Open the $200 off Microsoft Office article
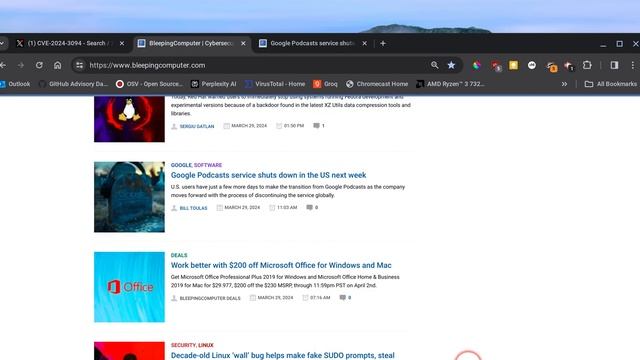Image resolution: width=640 pixels, height=360 pixels. pyautogui.click(x=281, y=265)
